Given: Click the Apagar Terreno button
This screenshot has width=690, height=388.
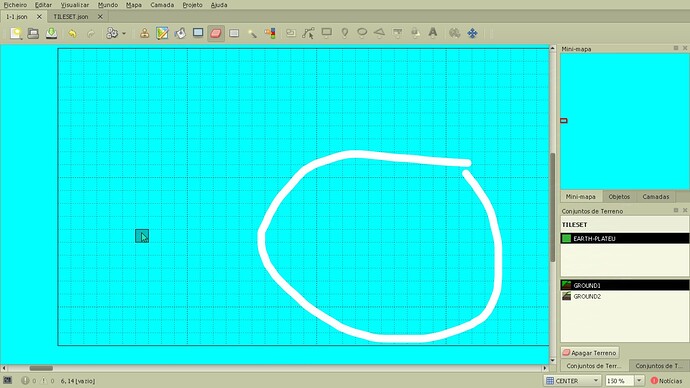Looking at the screenshot, I should [590, 352].
